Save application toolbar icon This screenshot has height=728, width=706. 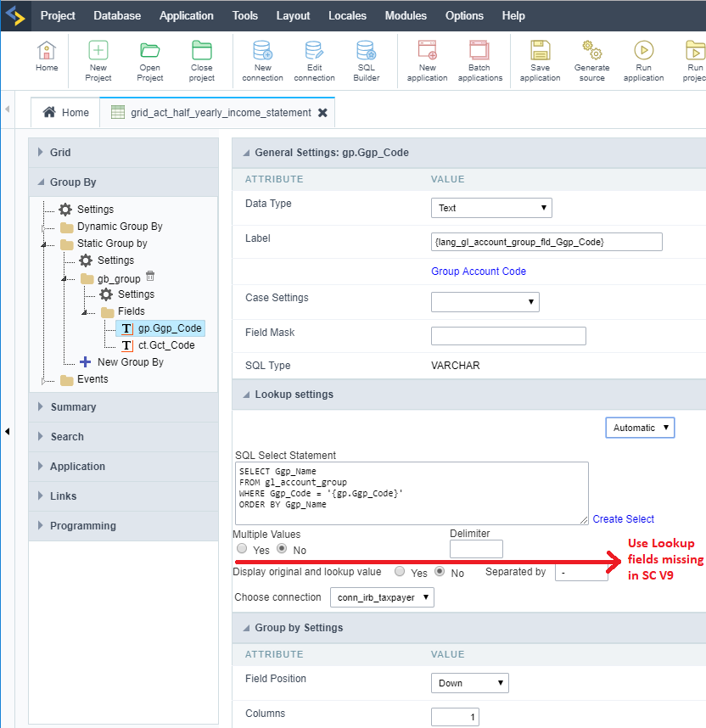[x=541, y=61]
